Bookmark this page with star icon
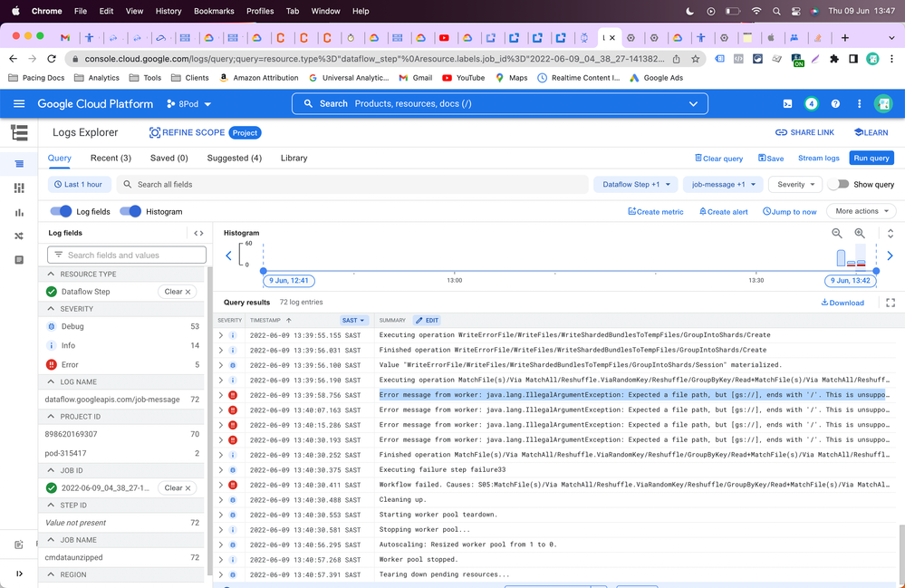Viewport: 905px width, 588px height. pyautogui.click(x=696, y=59)
